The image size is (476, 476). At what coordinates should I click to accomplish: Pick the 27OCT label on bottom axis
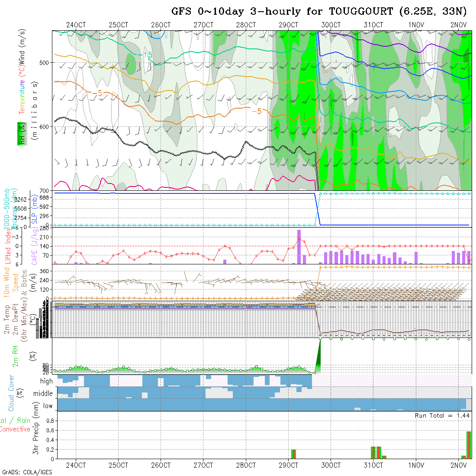(x=203, y=465)
